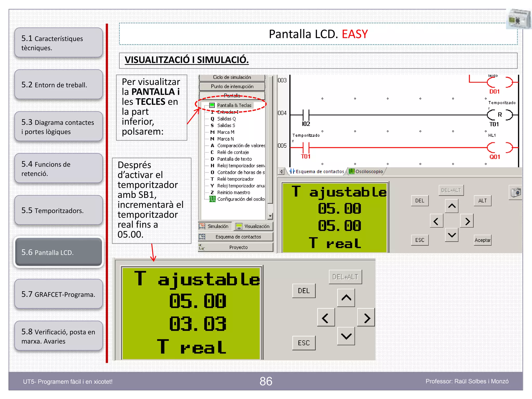Click left arrow on upper keypad
The height and width of the screenshot is (399, 532).
436,221
